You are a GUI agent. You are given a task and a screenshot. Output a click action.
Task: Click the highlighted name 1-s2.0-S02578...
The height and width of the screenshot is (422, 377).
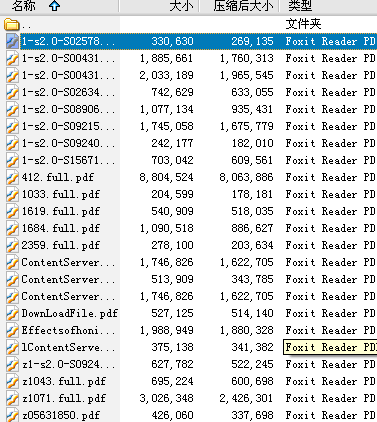coord(68,41)
